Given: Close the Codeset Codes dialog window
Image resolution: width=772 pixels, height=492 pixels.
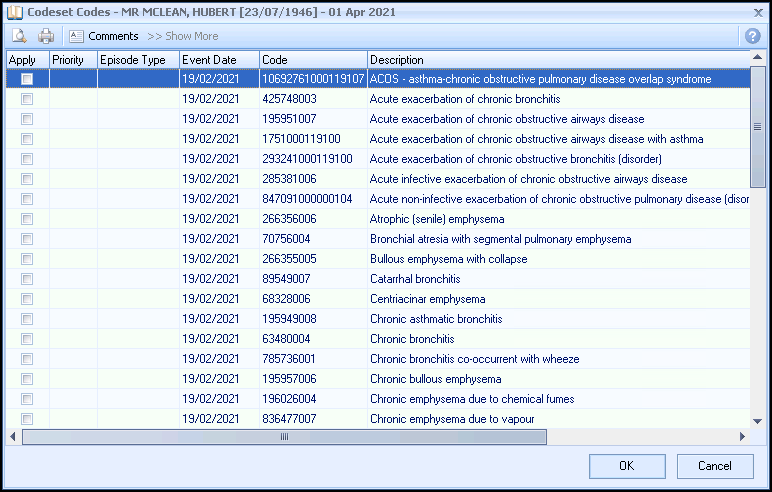Looking at the screenshot, I should [x=756, y=12].
